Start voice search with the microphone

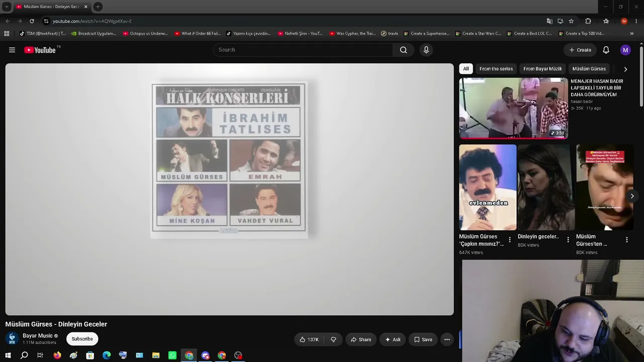tap(426, 50)
